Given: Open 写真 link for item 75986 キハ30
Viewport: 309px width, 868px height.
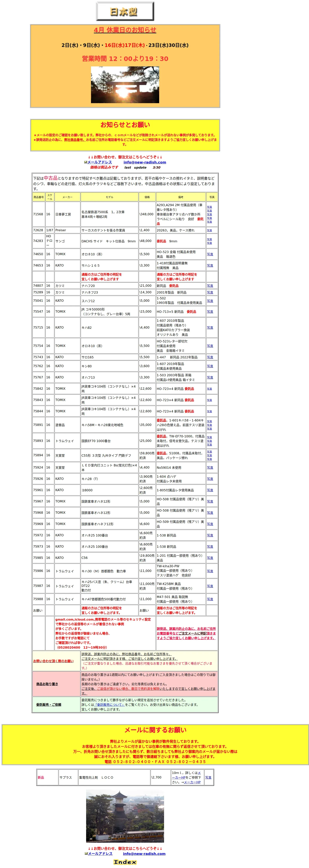Looking at the screenshot, I should pyautogui.click(x=210, y=571).
